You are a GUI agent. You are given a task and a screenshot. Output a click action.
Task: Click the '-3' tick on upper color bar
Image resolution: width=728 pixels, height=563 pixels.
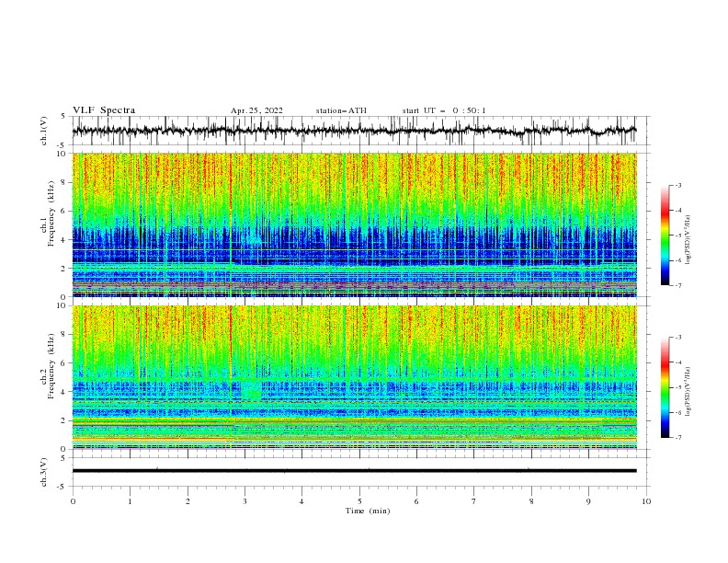[677, 185]
